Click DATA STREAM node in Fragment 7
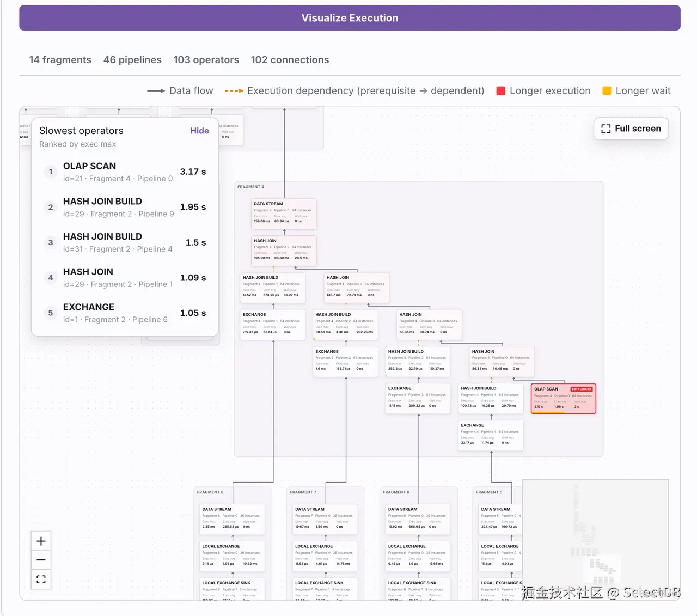Image resolution: width=697 pixels, height=616 pixels. tap(326, 519)
